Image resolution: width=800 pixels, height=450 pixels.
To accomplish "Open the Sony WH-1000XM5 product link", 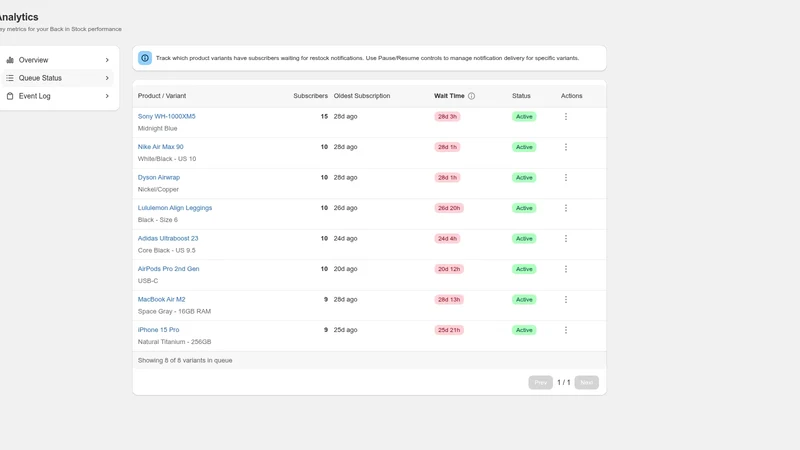I will 166,116.
